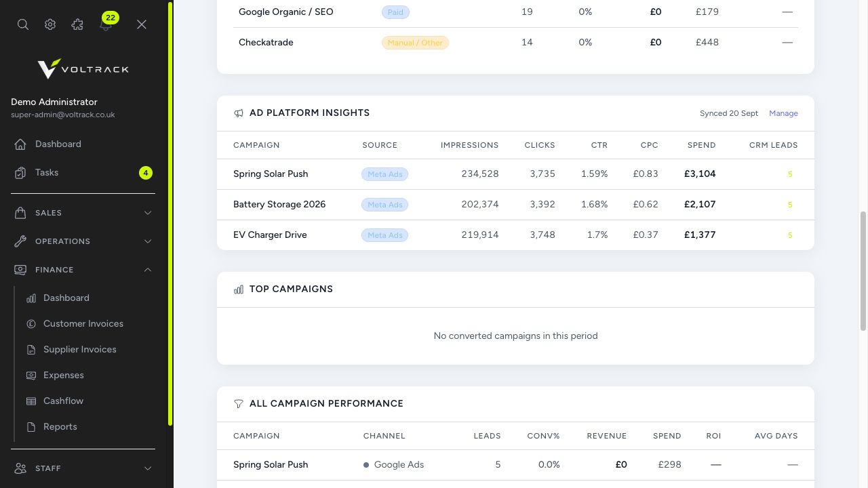Click the Paid badge on Google Organic / SEO

tap(395, 12)
